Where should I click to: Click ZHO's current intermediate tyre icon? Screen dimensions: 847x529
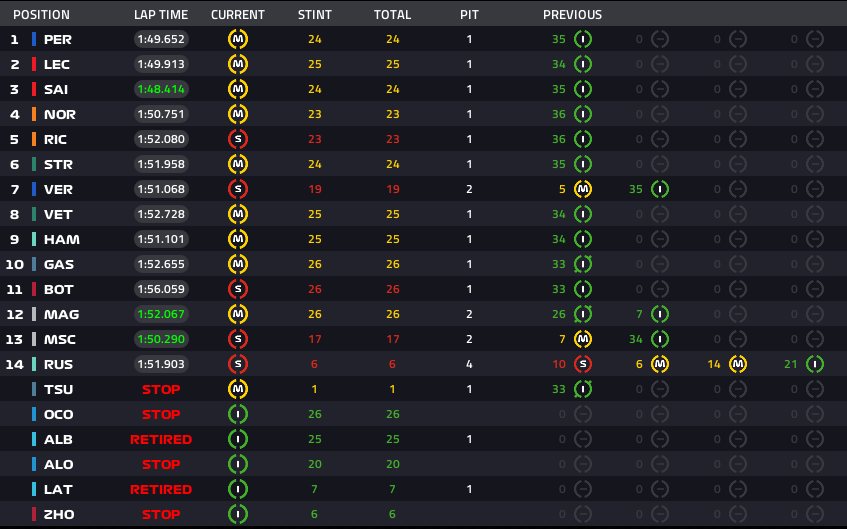(238, 514)
